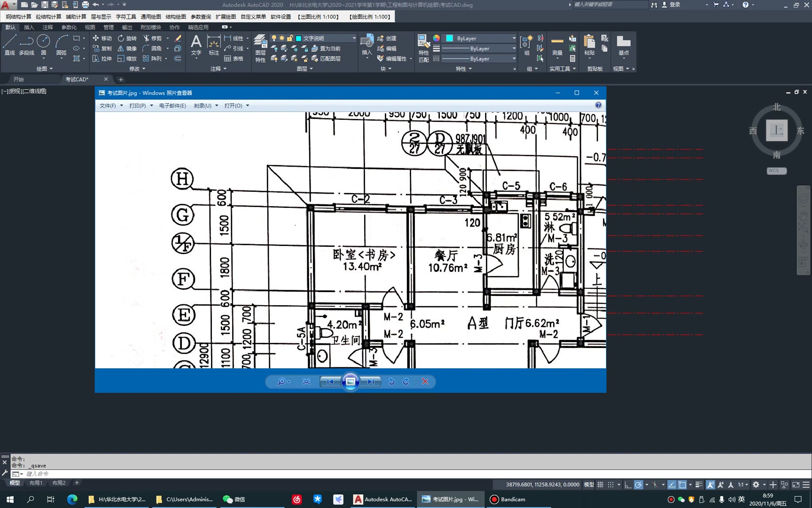The image size is (812, 508).
Task: Toggle grid display in status bar
Action: click(x=600, y=484)
